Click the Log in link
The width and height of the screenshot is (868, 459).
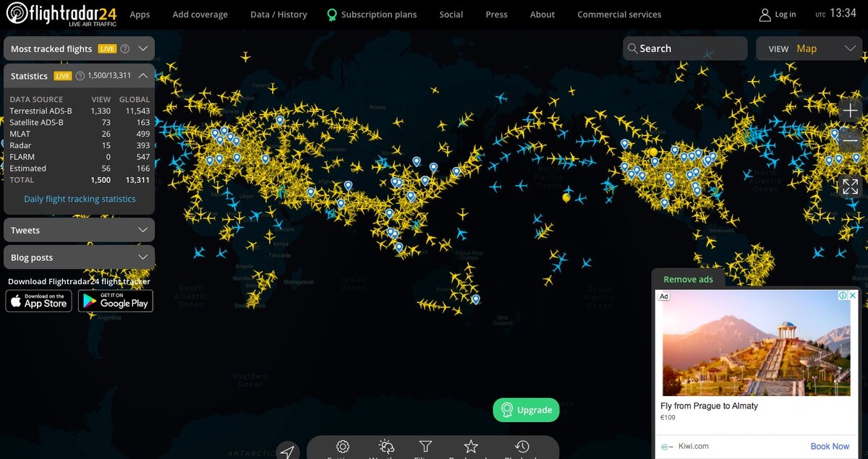[x=778, y=14]
